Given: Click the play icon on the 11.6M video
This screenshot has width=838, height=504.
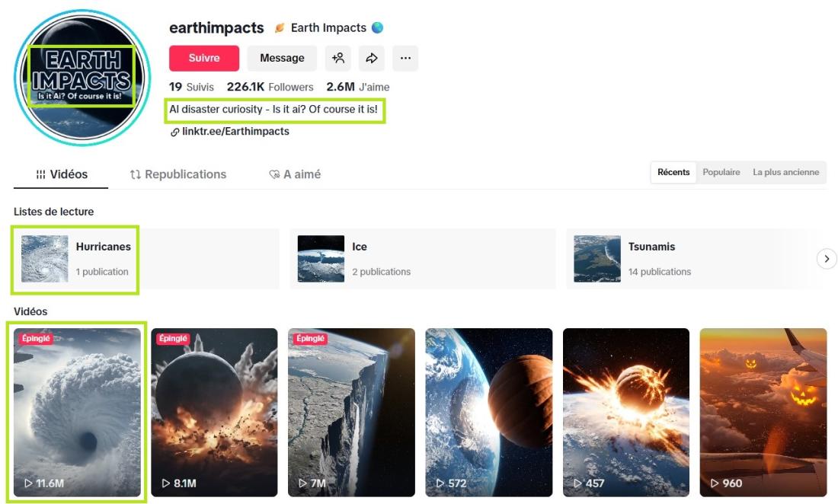Looking at the screenshot, I should [28, 483].
